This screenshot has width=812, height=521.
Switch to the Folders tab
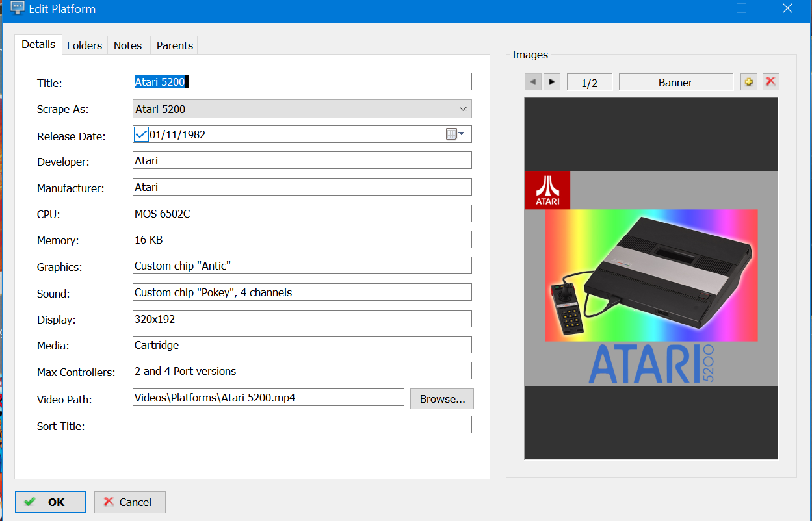[85, 45]
